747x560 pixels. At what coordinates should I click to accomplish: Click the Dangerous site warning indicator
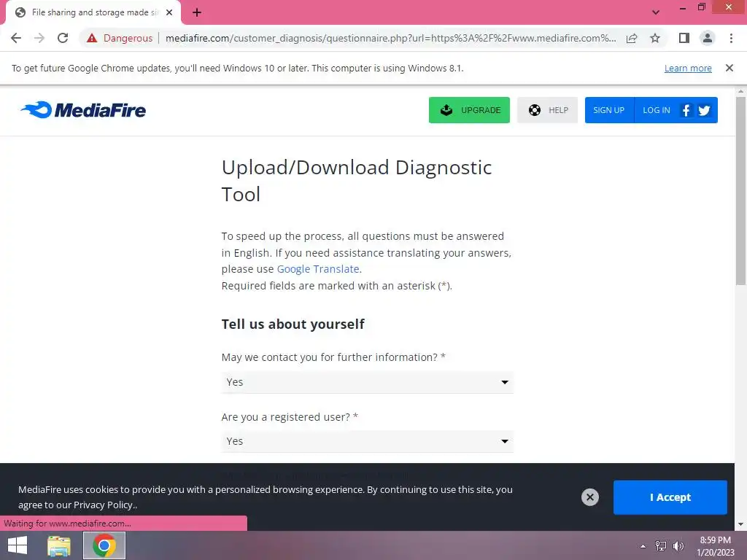pos(120,38)
